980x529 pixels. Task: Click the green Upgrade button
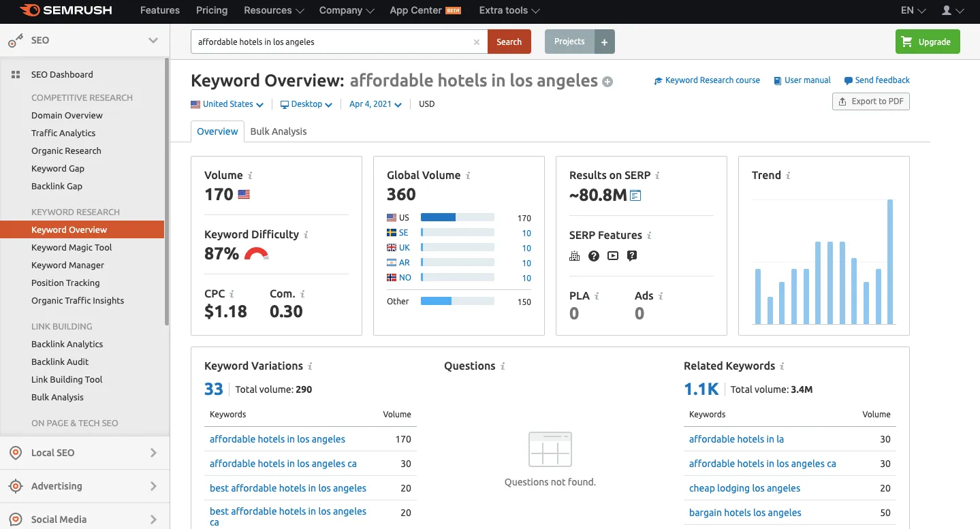[927, 42]
